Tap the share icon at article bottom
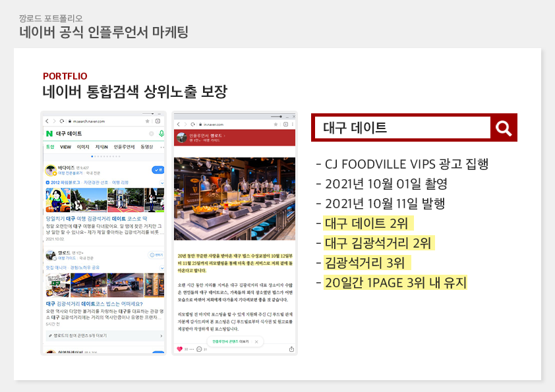Screen dimensions: 555x392 pos(291,349)
